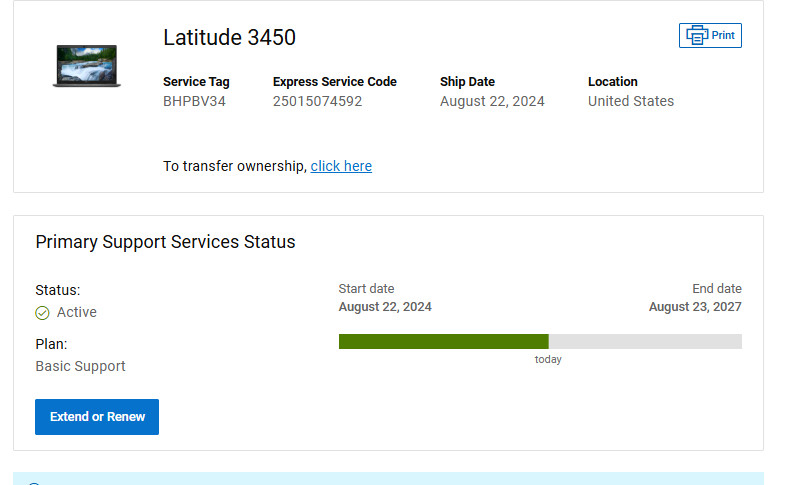Click the printer icon in Print button
793x485 pixels.
(696, 35)
